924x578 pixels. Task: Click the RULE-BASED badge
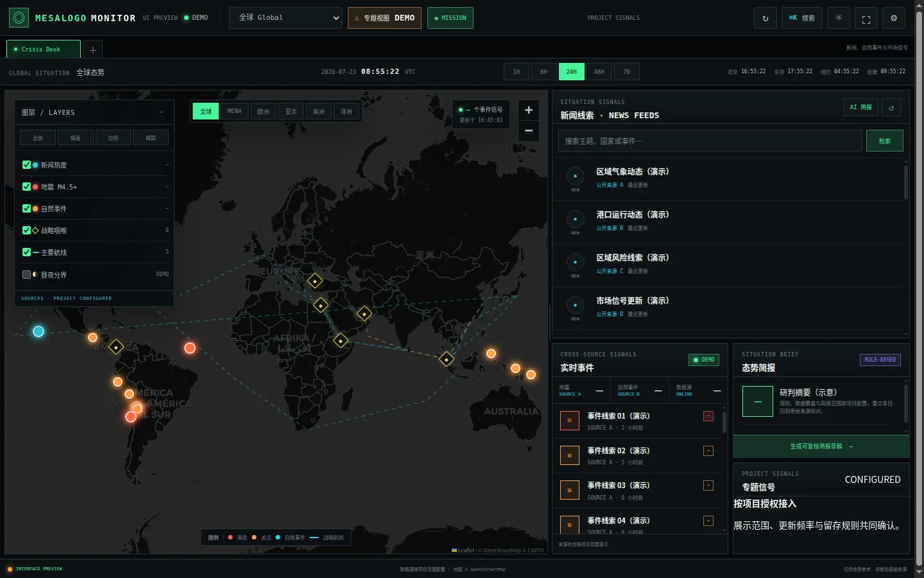point(880,360)
